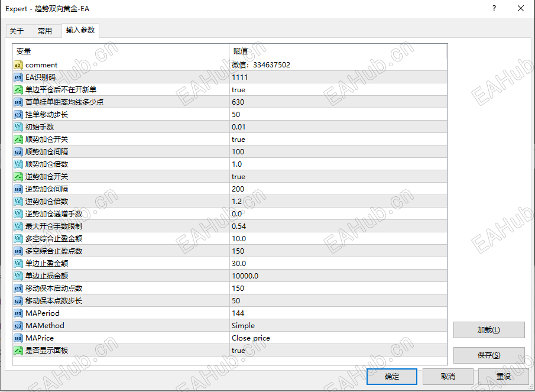Click the enum icon beside MAMethod
Screen dimensions: 535x392
pyautogui.click(x=18, y=325)
